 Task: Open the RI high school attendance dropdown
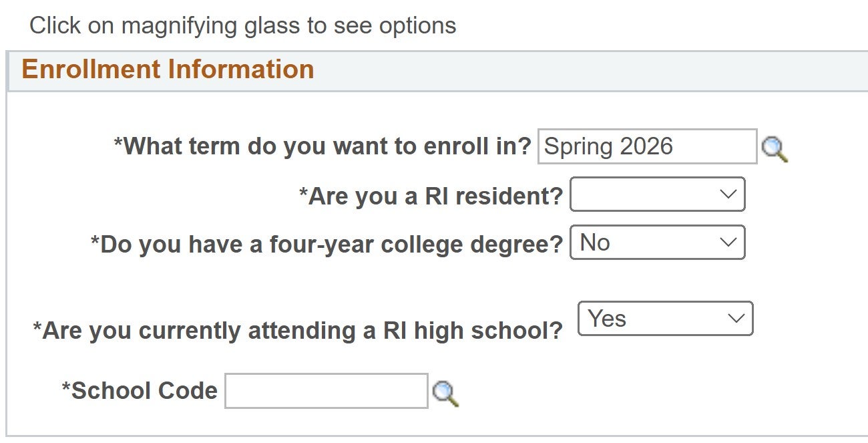click(x=665, y=319)
